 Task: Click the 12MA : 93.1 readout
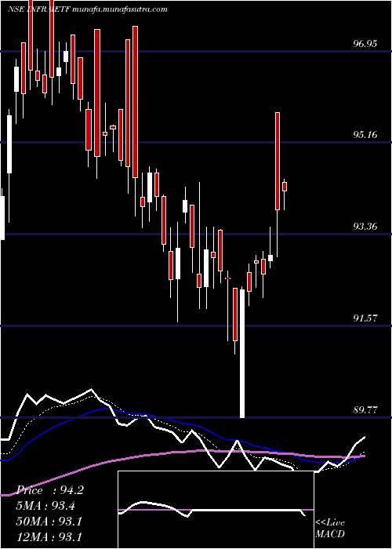click(x=49, y=537)
